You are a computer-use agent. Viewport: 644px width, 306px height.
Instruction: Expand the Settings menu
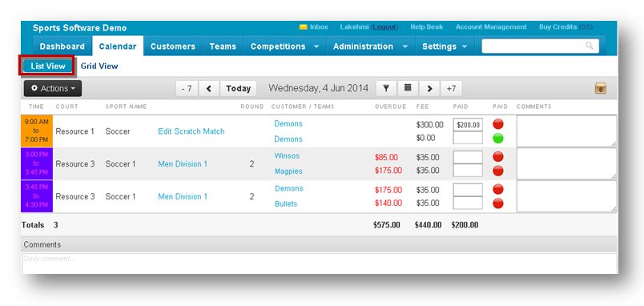coord(445,46)
